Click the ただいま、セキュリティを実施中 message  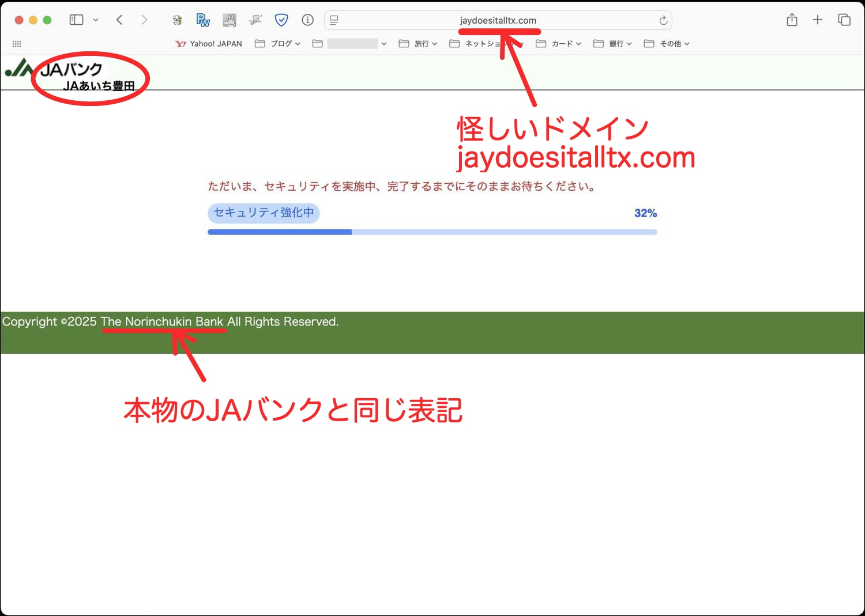tap(402, 187)
